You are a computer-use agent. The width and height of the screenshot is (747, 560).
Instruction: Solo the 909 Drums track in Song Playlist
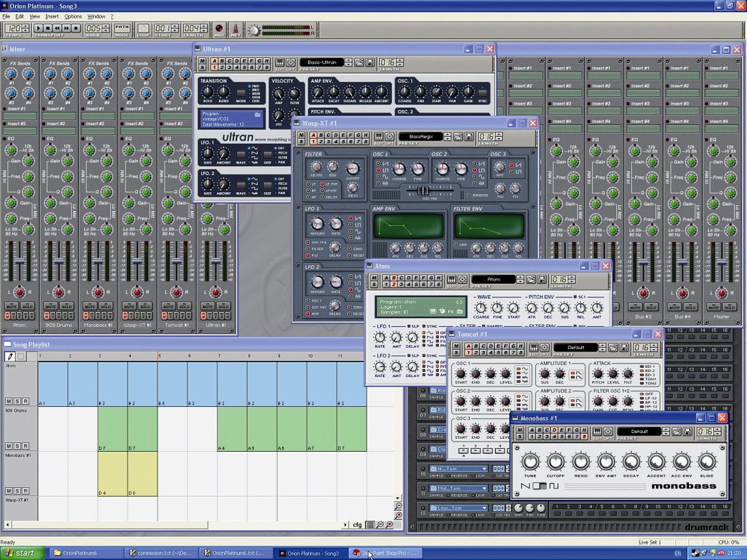pos(17,446)
